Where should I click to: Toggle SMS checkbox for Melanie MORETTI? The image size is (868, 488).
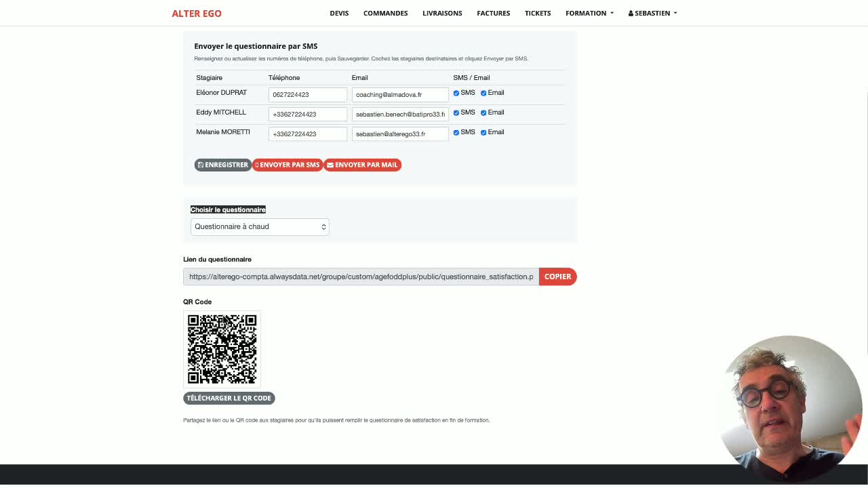456,132
